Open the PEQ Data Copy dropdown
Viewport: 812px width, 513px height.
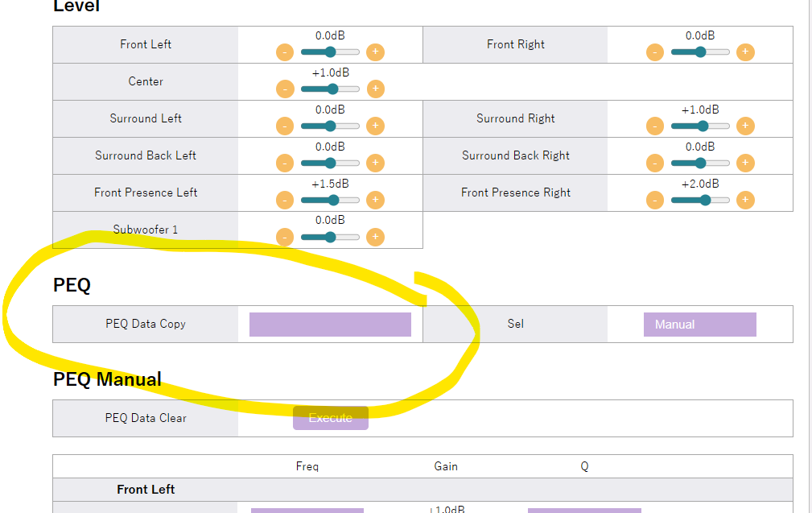330,325
